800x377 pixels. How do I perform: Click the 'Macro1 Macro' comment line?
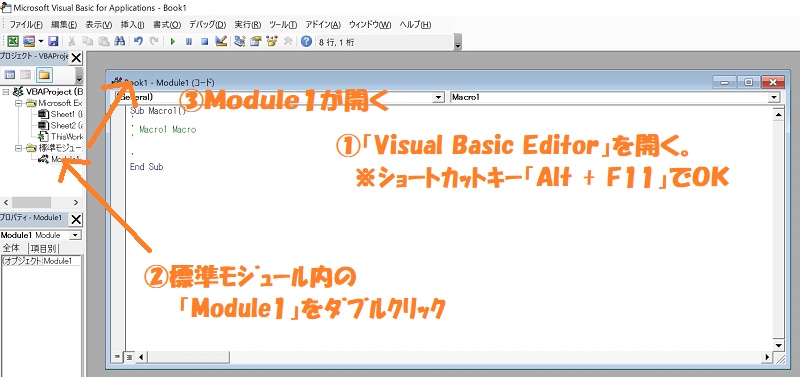(x=167, y=130)
